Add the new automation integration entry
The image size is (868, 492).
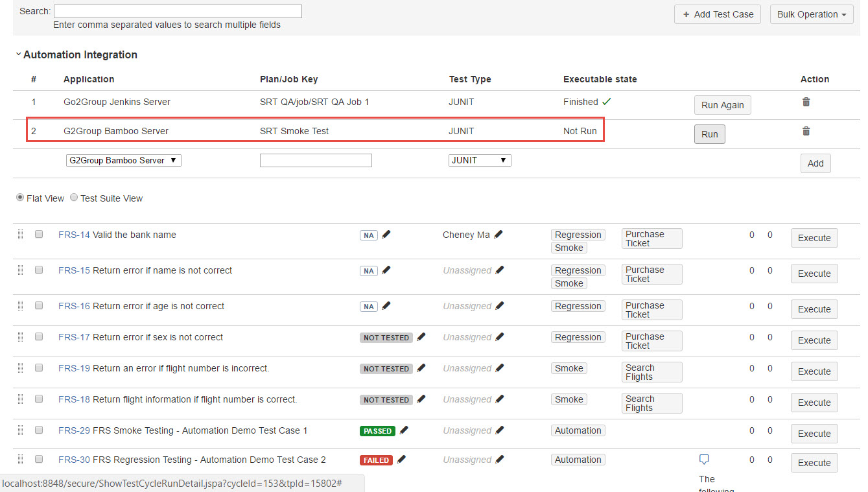point(815,163)
